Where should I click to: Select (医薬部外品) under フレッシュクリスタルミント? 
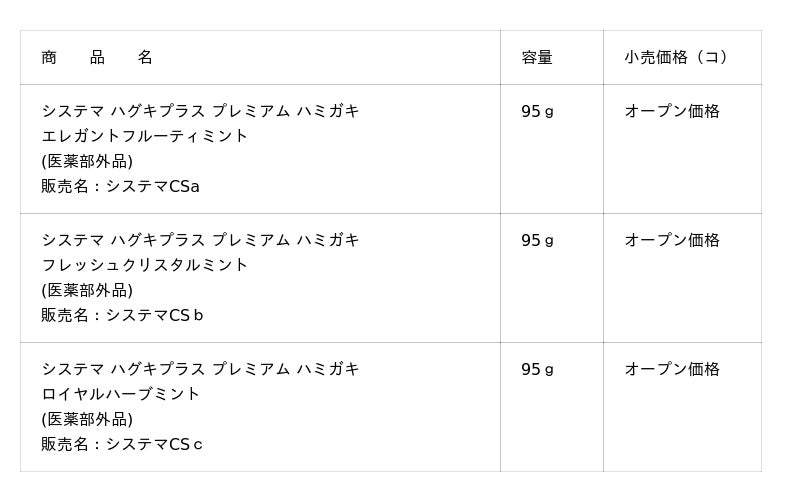click(x=87, y=290)
